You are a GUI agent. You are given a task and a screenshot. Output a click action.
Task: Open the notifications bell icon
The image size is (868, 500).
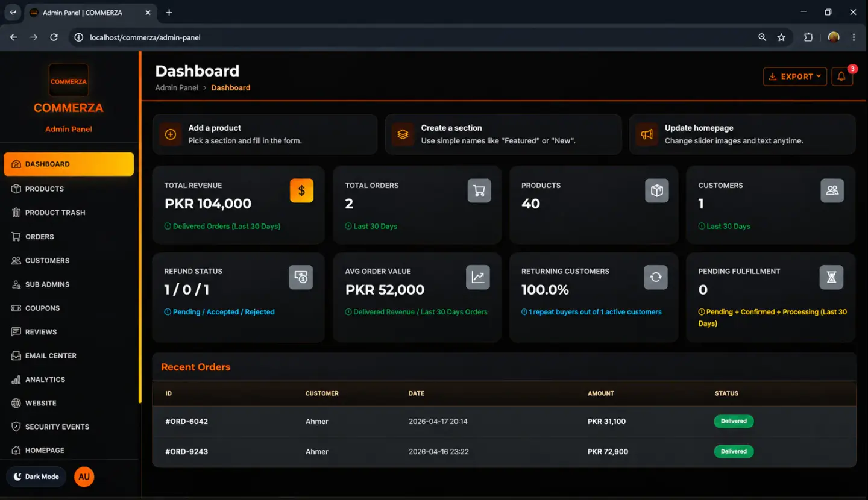pos(841,77)
